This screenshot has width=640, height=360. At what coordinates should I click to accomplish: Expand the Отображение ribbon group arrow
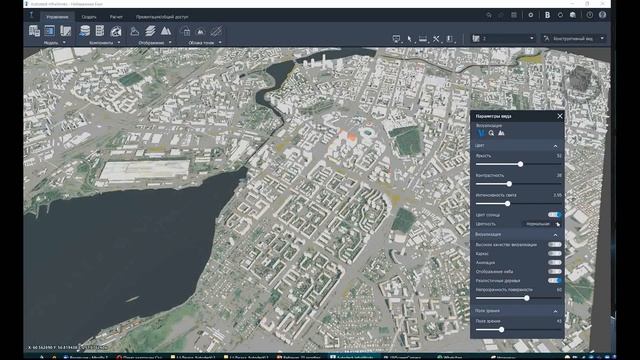[x=170, y=42]
